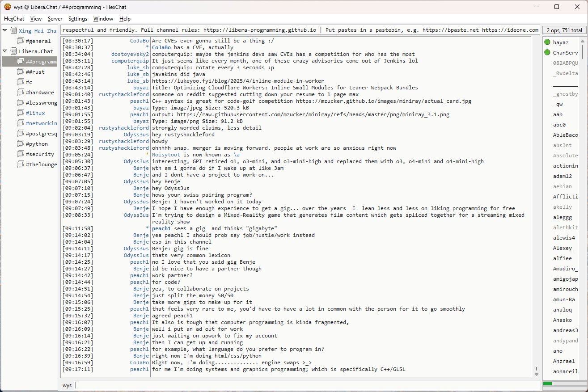
Task: Click the wys nickname button
Action: tap(67, 385)
